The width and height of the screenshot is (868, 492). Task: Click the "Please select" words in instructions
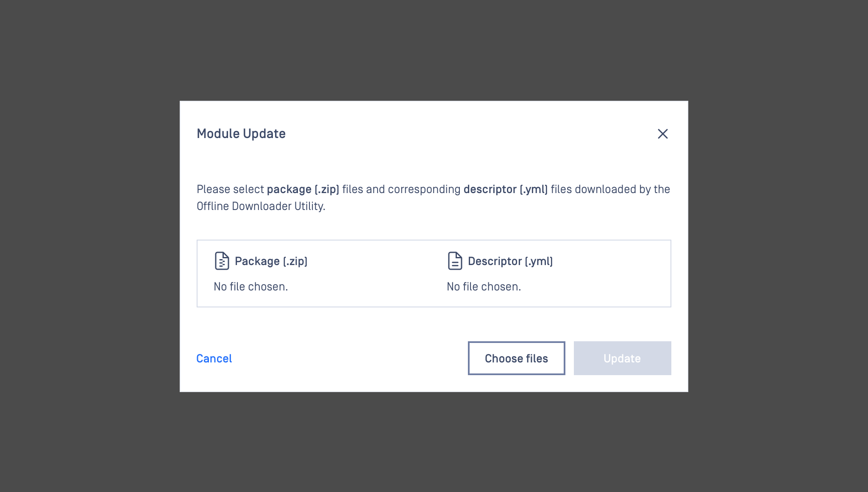coord(230,189)
